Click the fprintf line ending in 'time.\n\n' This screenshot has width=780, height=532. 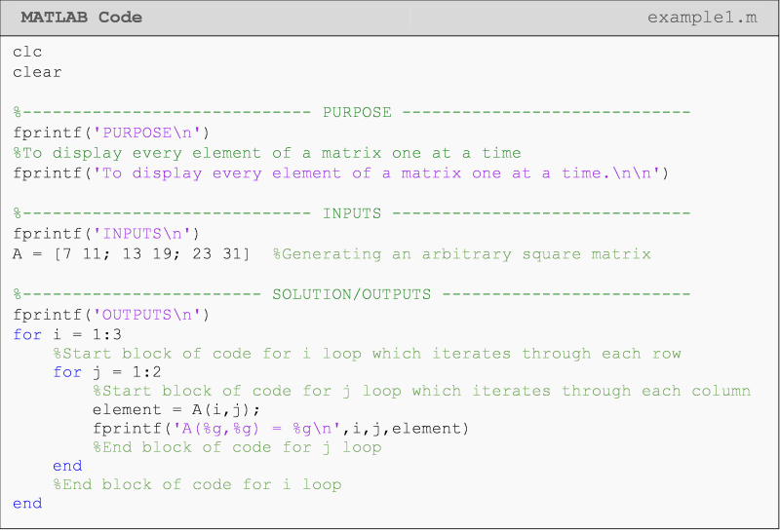click(340, 173)
